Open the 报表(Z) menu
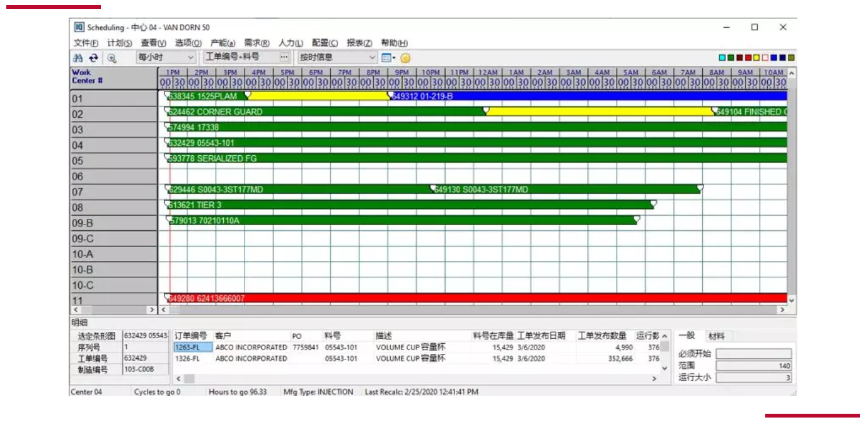This screenshot has height=427, width=868. (x=359, y=43)
